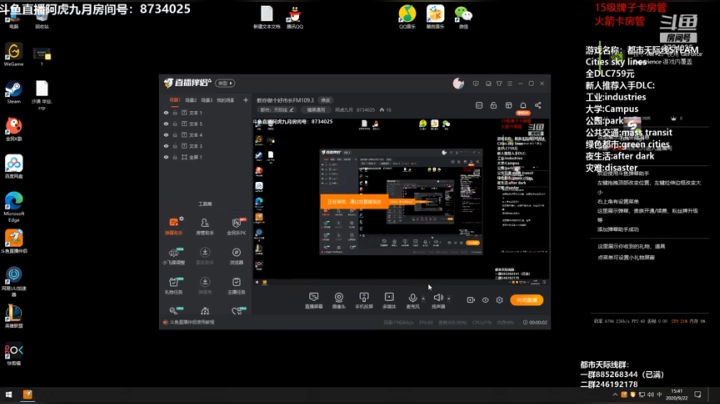Switch to 我的场景 tab
The image size is (720, 404).
[225, 100]
